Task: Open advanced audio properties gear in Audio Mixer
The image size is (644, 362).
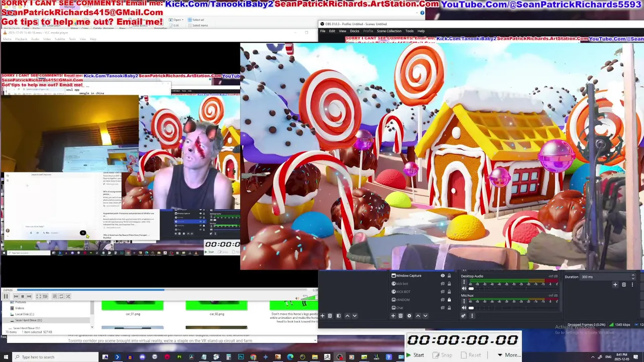Action: 463,316
